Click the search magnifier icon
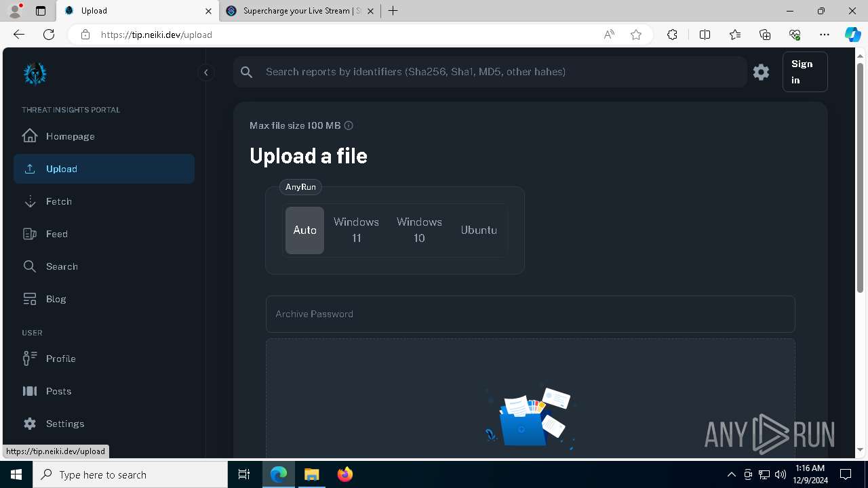868x488 pixels. tap(247, 72)
